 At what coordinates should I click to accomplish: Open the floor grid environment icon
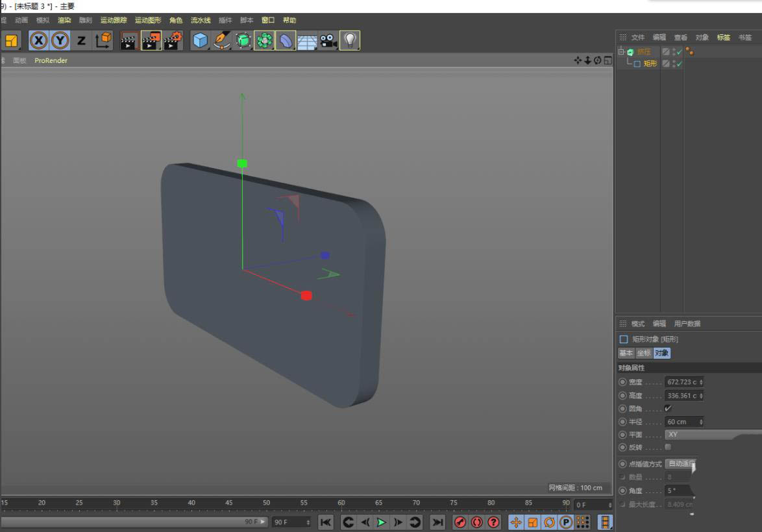coord(307,41)
